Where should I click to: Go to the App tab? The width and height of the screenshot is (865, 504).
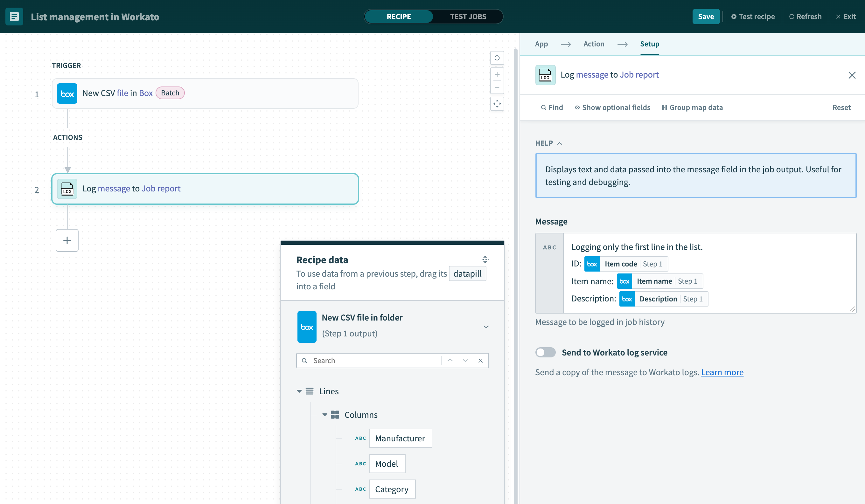coord(541,44)
